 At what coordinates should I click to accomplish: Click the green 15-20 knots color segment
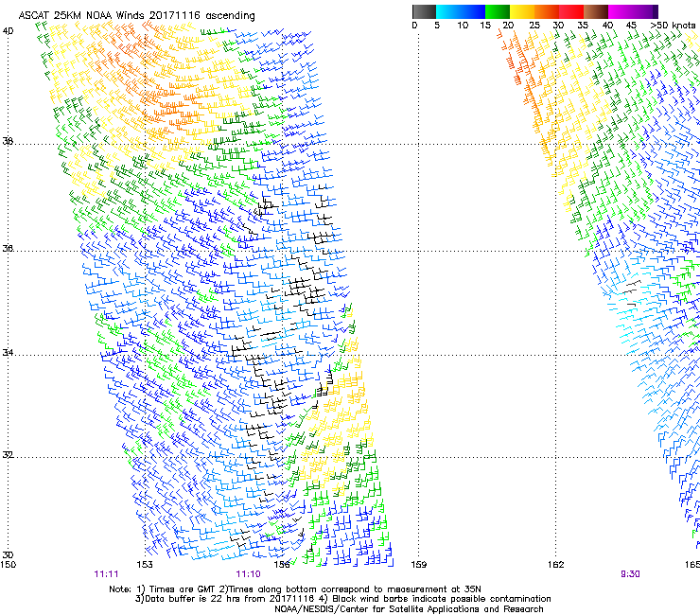[498, 11]
